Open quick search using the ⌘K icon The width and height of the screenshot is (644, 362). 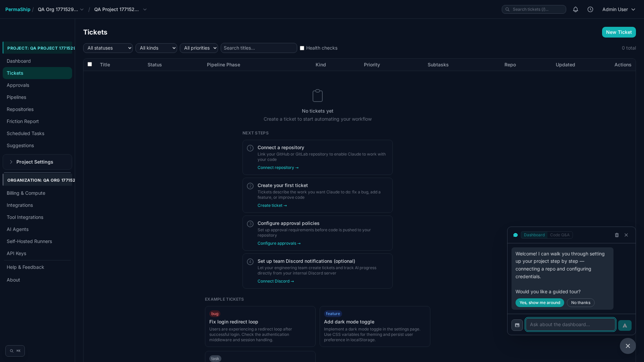(15, 351)
